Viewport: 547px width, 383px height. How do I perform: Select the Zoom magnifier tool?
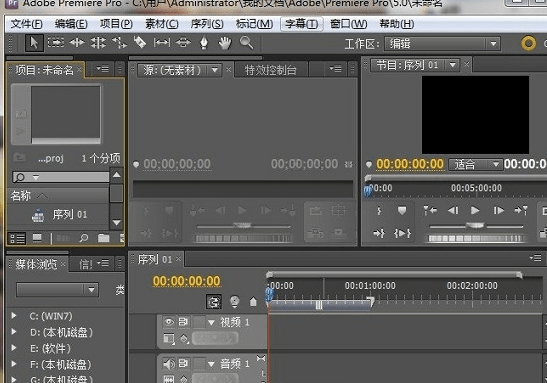[x=247, y=43]
